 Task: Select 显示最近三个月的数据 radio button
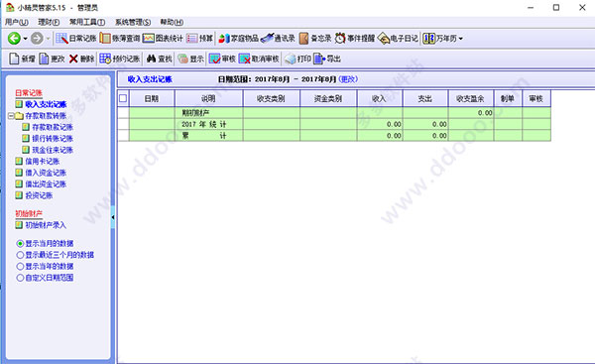(x=20, y=255)
